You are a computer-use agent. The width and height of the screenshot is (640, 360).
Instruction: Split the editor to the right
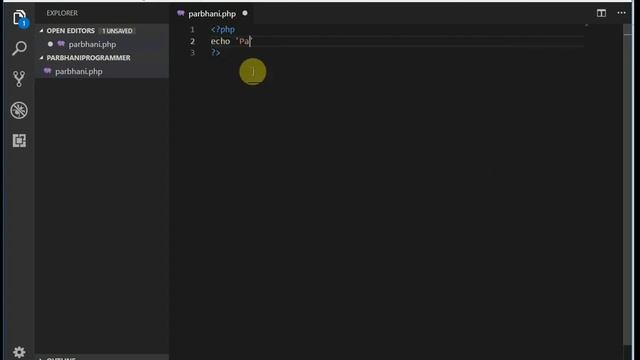click(601, 13)
